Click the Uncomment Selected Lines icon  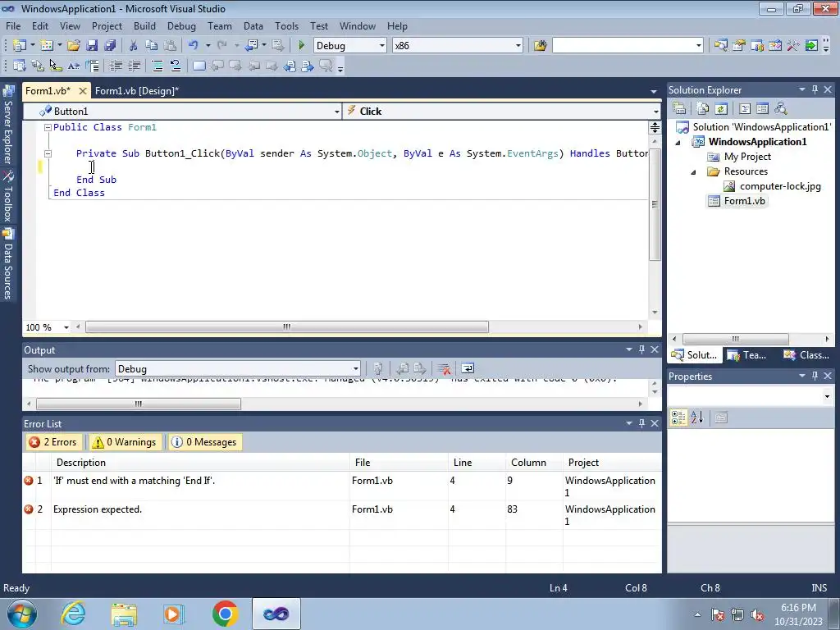coord(176,66)
